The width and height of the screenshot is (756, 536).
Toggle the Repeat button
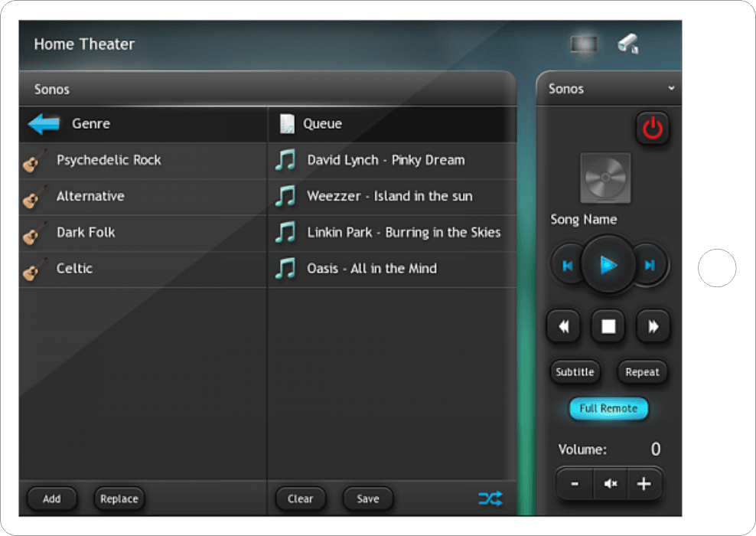642,372
